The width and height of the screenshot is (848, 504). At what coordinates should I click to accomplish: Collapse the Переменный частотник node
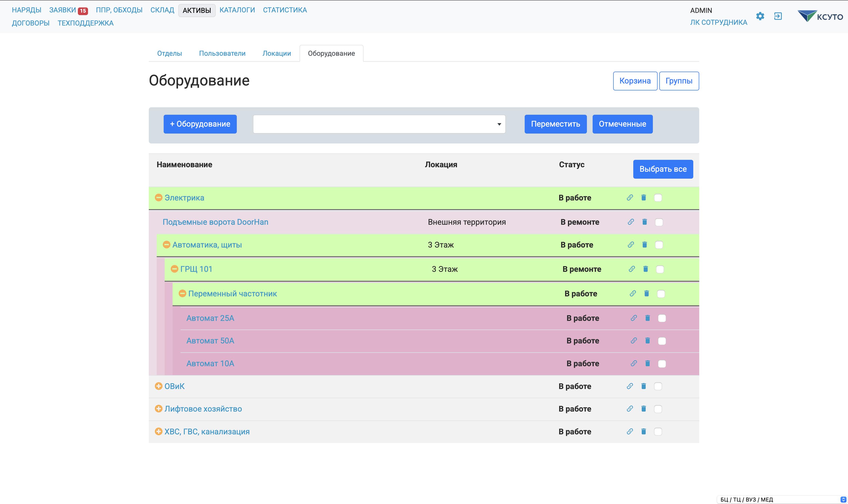pyautogui.click(x=182, y=293)
